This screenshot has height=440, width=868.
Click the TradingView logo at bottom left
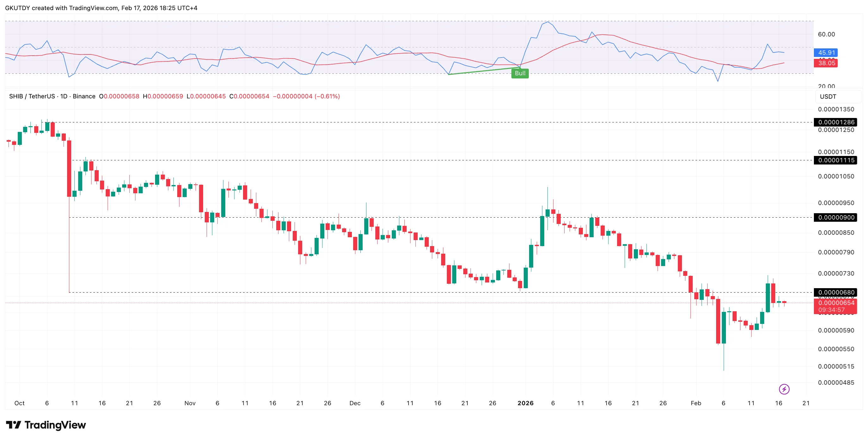[46, 425]
